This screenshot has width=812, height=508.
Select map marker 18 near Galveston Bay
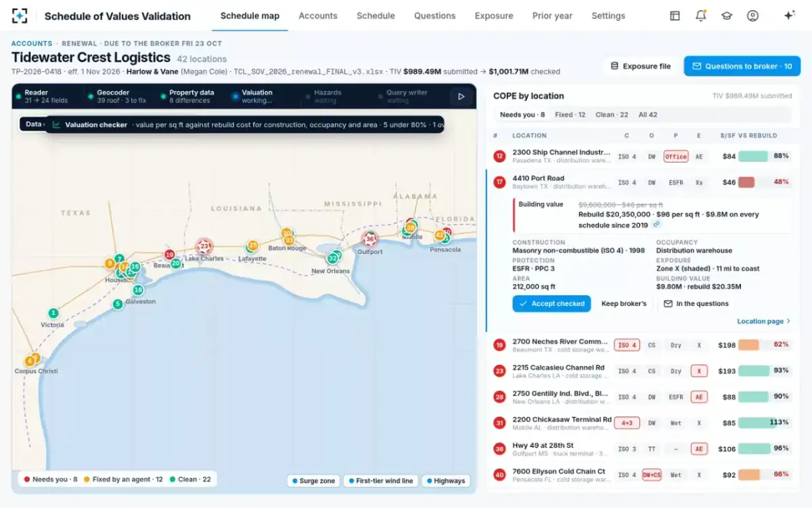[x=138, y=290]
